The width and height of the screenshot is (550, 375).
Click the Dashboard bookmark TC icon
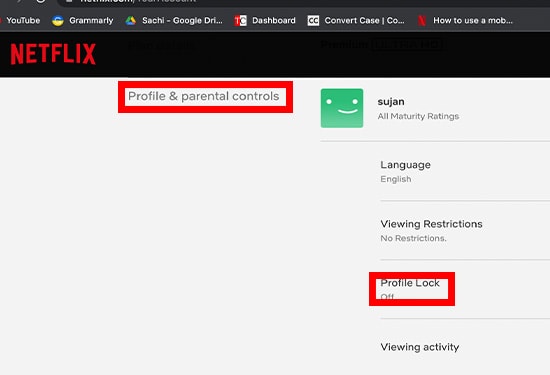(240, 21)
